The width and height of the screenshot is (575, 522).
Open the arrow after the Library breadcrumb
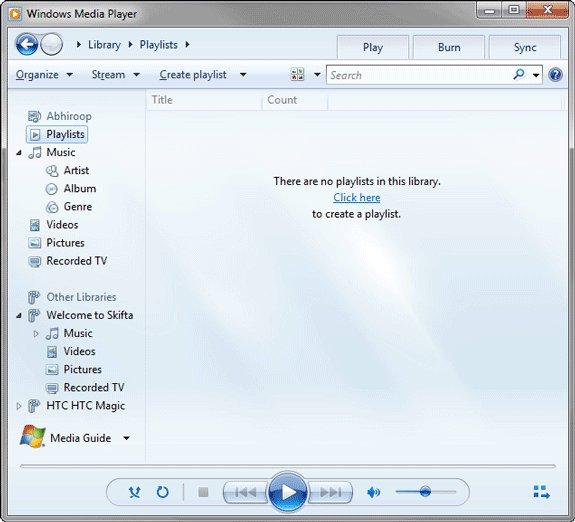[130, 45]
